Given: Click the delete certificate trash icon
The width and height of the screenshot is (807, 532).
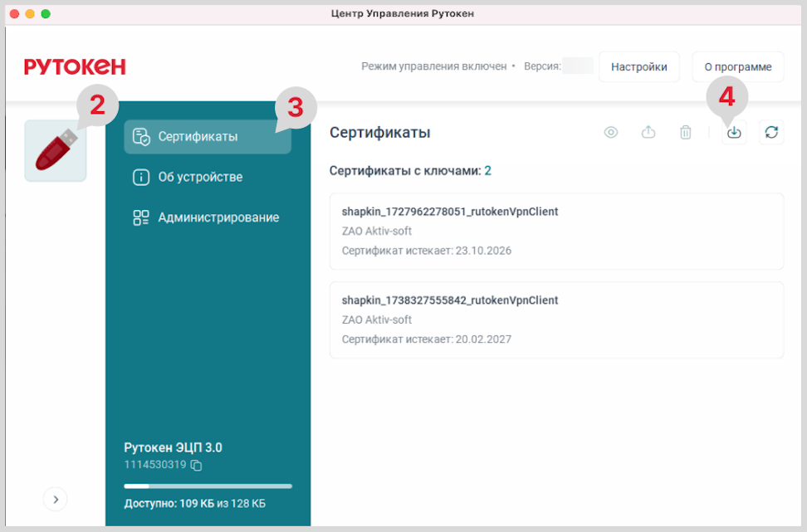Looking at the screenshot, I should (685, 133).
